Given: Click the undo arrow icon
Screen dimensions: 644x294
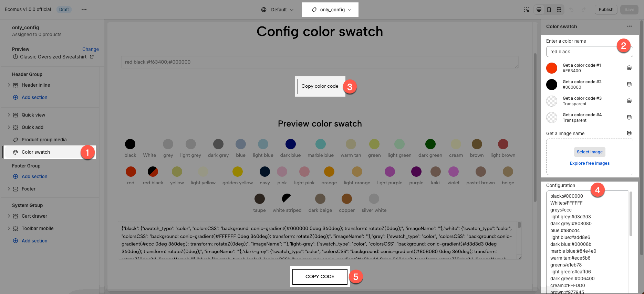Looking at the screenshot, I should point(571,10).
